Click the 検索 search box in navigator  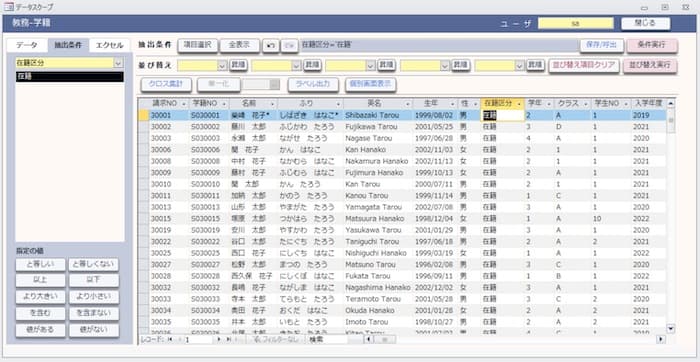[326, 339]
